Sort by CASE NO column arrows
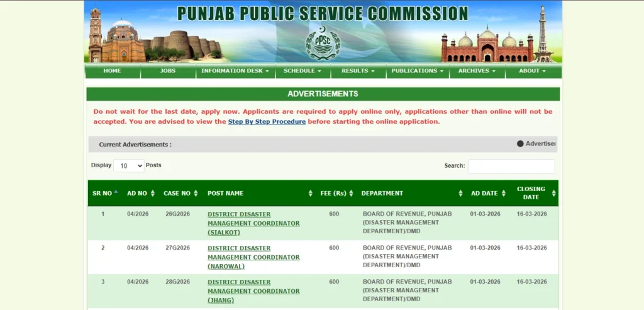This screenshot has height=310, width=644. [x=196, y=194]
